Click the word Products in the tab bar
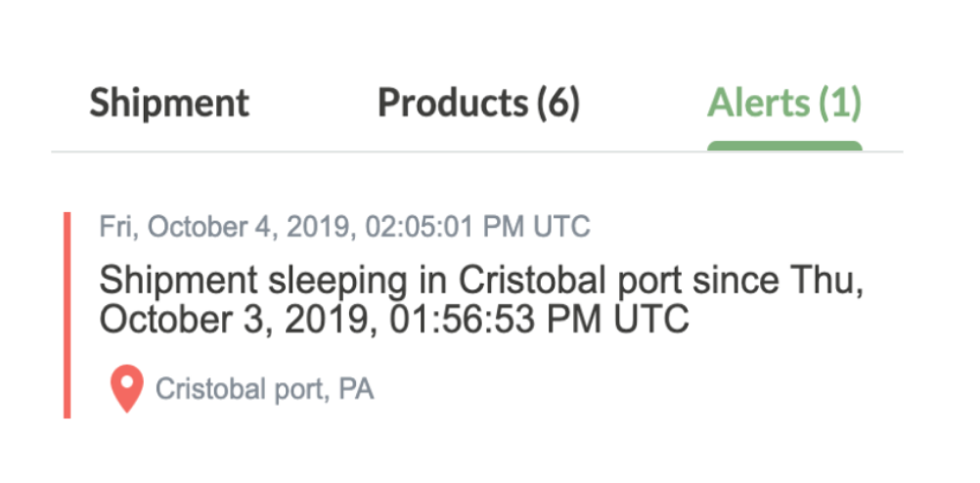 tap(454, 103)
